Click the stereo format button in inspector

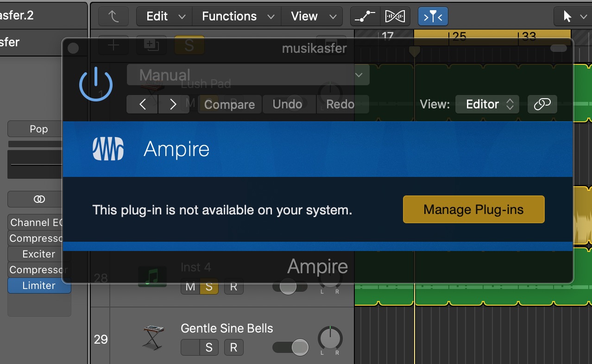click(x=39, y=199)
